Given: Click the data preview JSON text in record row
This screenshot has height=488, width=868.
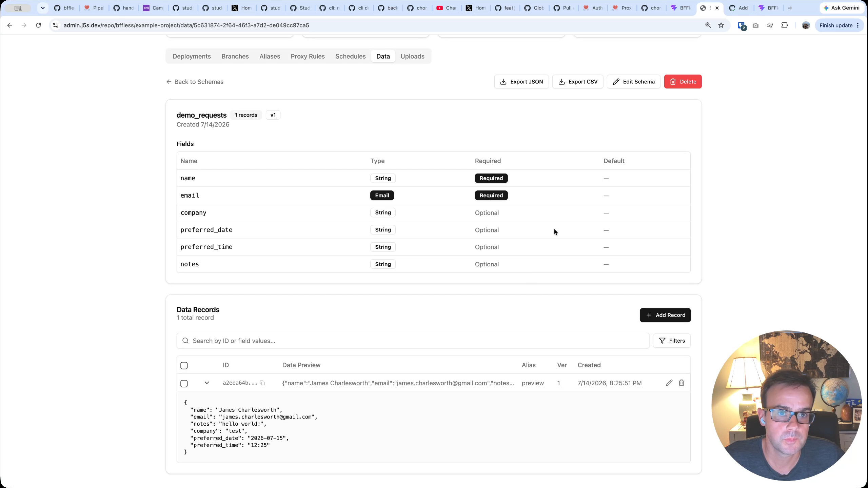Looking at the screenshot, I should [x=398, y=383].
